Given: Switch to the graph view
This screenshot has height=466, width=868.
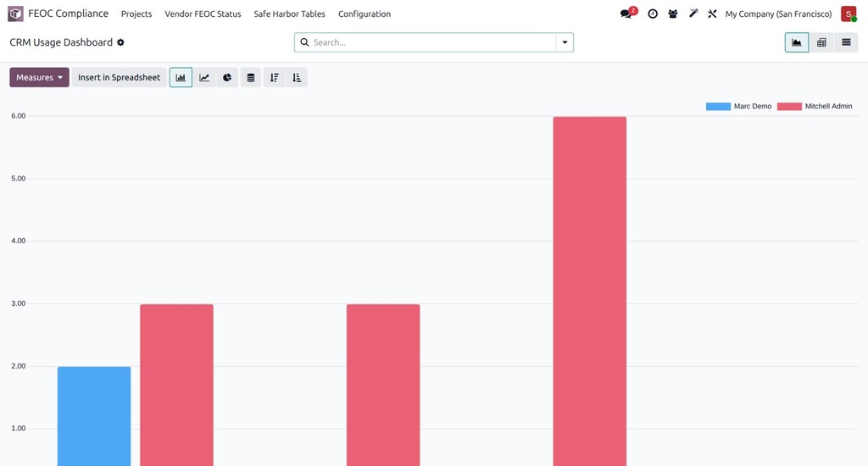Looking at the screenshot, I should pyautogui.click(x=797, y=42).
